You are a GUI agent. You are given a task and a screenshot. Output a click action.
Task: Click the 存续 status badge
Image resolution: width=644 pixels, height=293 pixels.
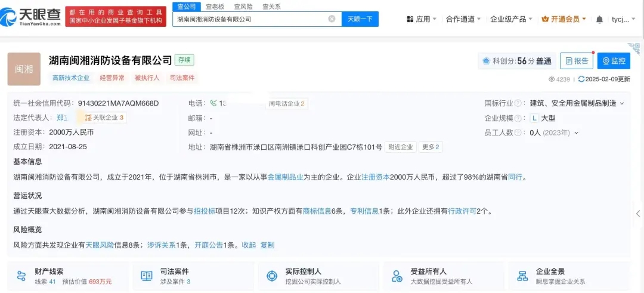[184, 60]
